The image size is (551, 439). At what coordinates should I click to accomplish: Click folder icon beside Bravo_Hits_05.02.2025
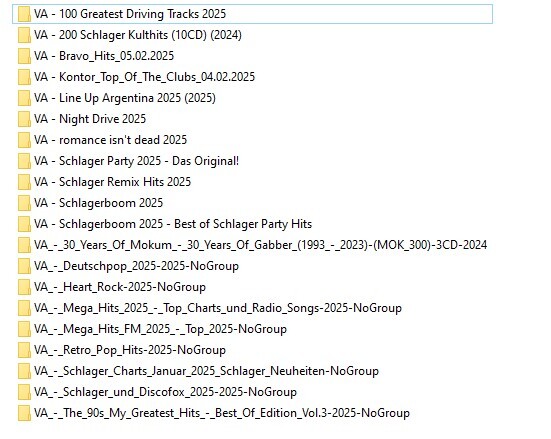(x=24, y=56)
